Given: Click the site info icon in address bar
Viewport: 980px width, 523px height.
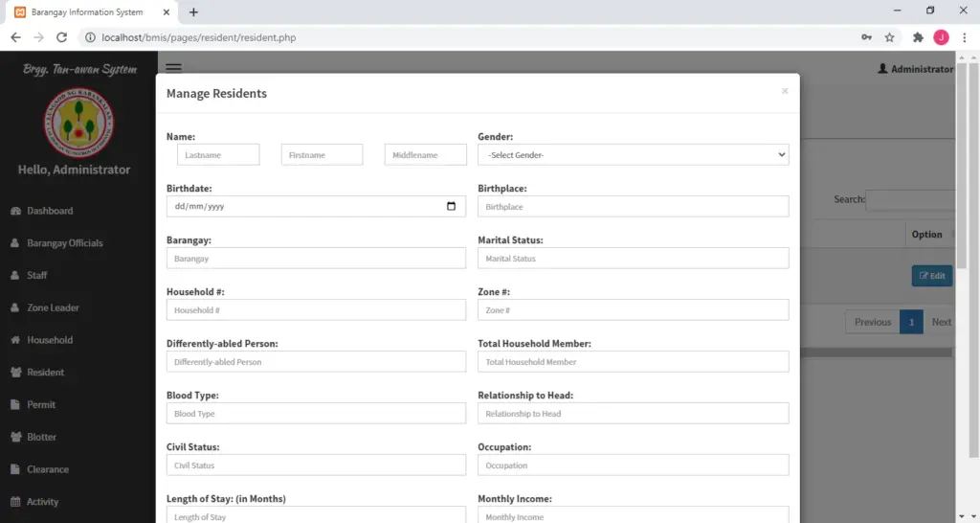Looking at the screenshot, I should pyautogui.click(x=90, y=37).
